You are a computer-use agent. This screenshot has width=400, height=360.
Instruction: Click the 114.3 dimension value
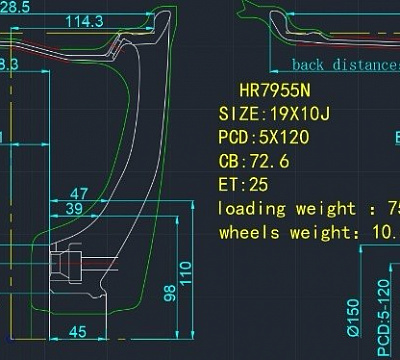(x=84, y=22)
